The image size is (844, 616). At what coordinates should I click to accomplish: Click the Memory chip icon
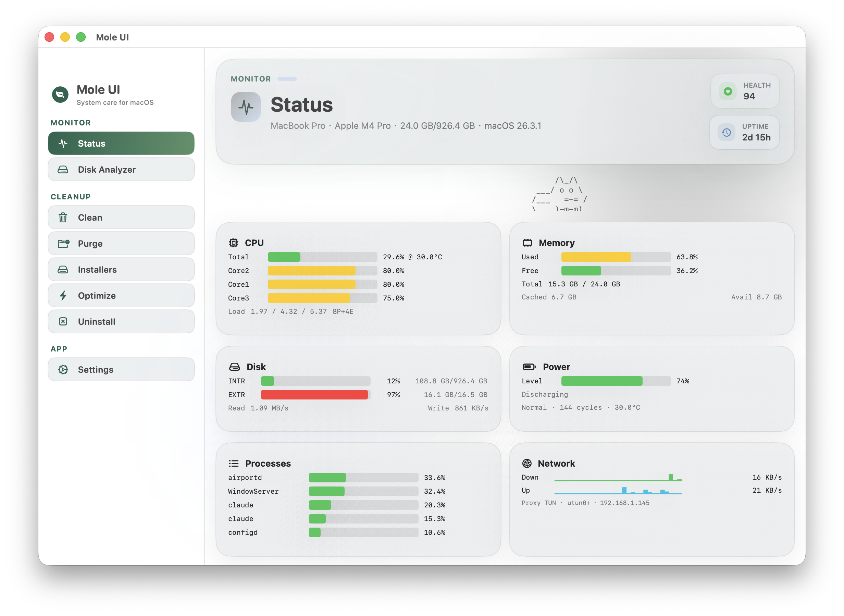[x=527, y=243]
